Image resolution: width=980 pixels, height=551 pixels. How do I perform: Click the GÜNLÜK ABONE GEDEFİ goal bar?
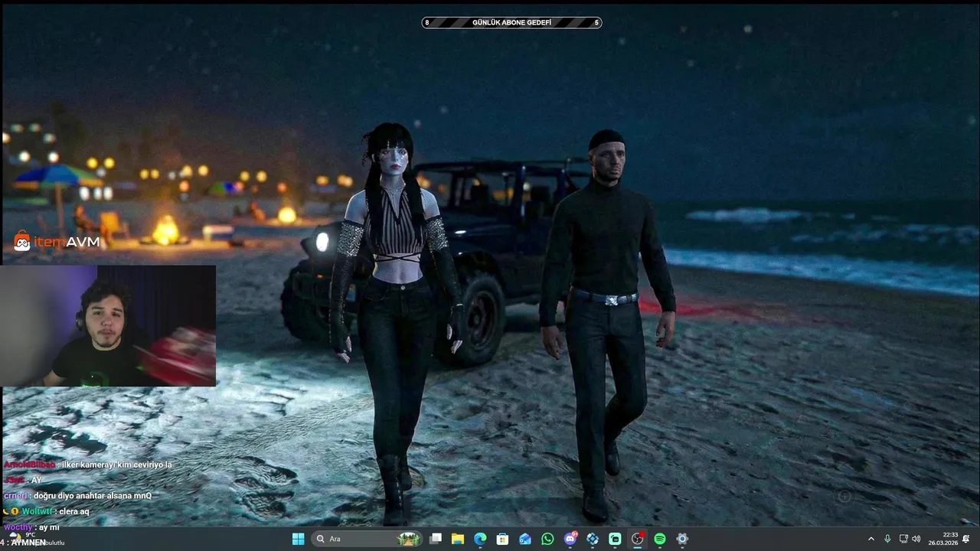pyautogui.click(x=511, y=23)
